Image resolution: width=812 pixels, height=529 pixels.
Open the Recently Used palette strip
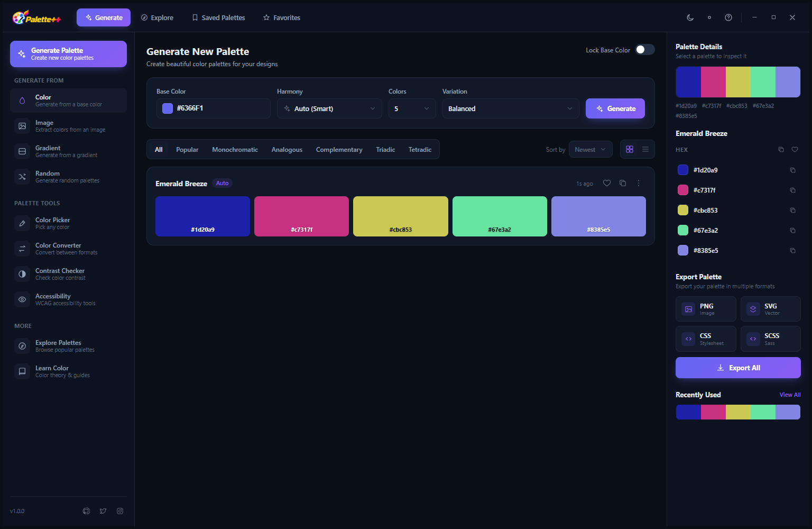(x=738, y=412)
